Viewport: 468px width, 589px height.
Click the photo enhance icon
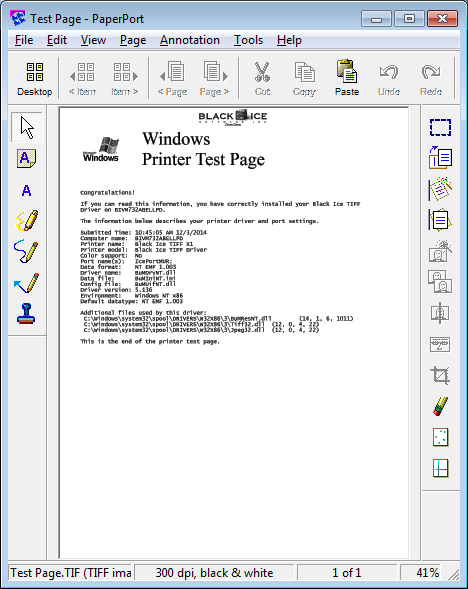click(440, 251)
